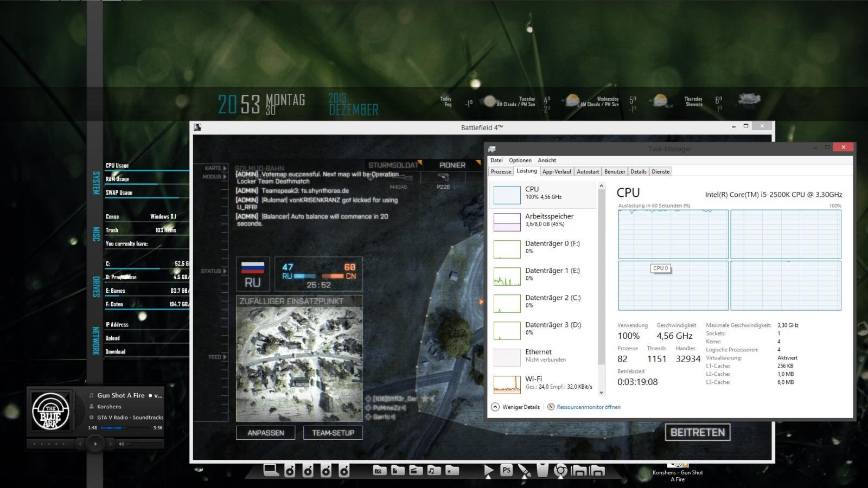Image resolution: width=868 pixels, height=488 pixels.
Task: Select Arbeitsspeicher in the performance list
Action: tap(542, 221)
